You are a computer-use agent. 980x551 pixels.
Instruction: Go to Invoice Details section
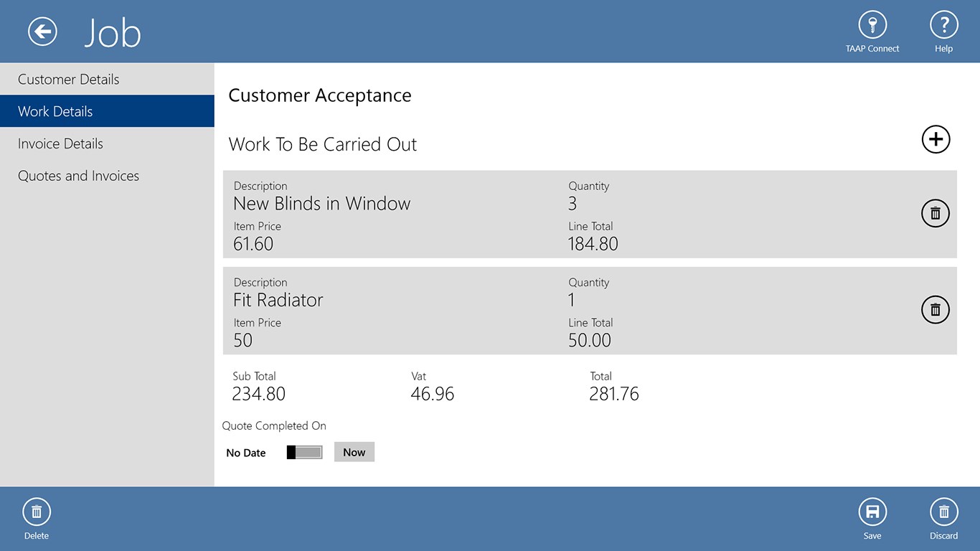[x=60, y=143]
